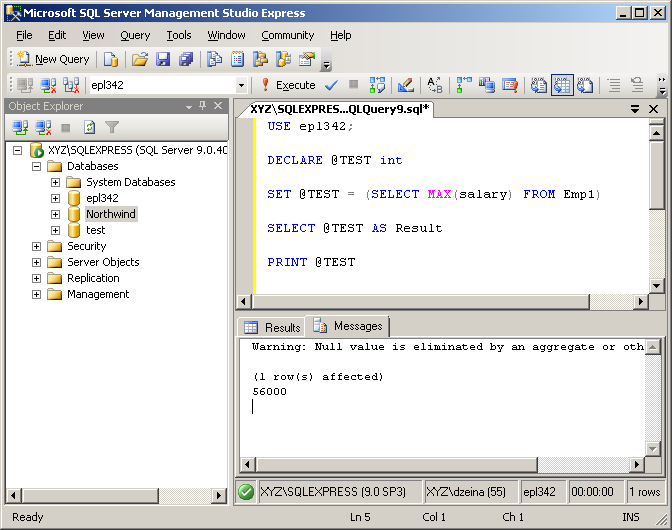Design Query in Editor icon

pos(406,85)
